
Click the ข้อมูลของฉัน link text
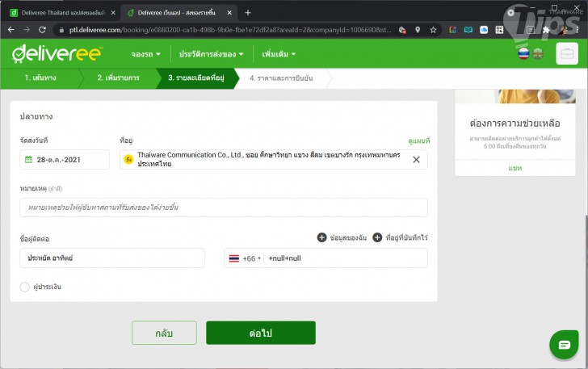click(348, 237)
